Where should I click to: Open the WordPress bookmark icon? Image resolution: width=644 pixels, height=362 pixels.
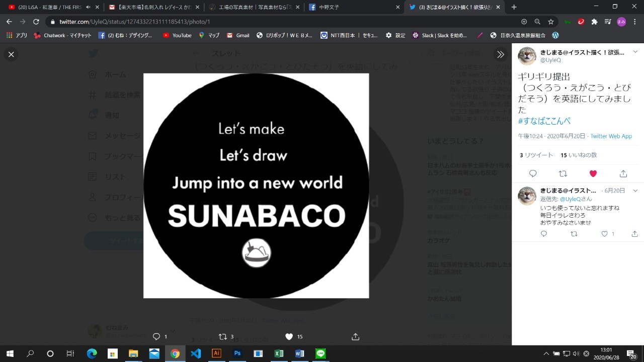(x=555, y=35)
